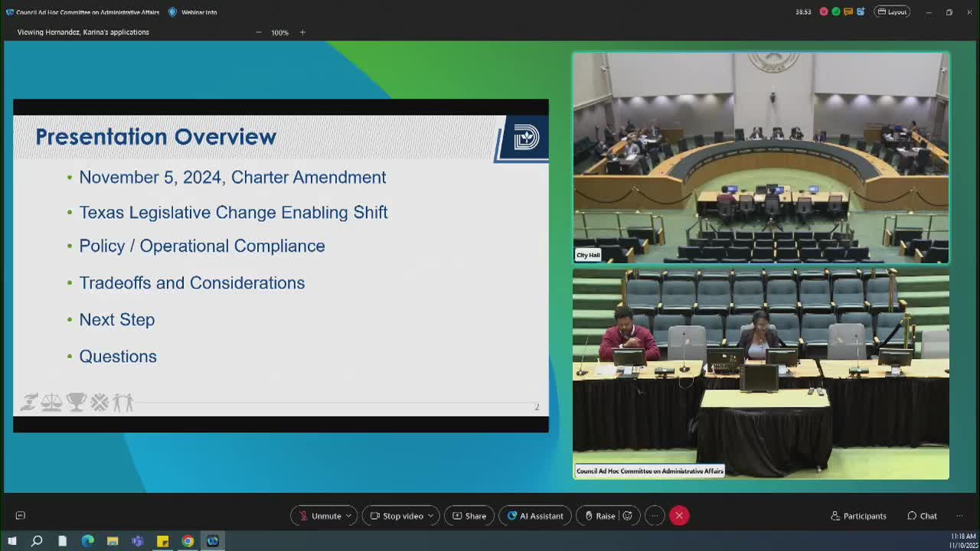The height and width of the screenshot is (551, 980).
Task: Open the Layout menu
Action: (x=892, y=11)
